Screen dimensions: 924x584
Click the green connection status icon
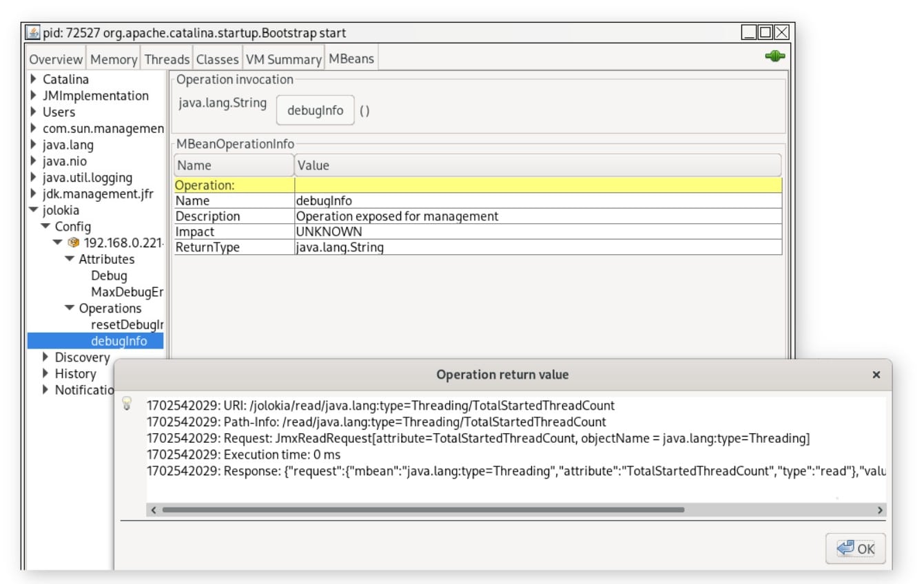(774, 56)
